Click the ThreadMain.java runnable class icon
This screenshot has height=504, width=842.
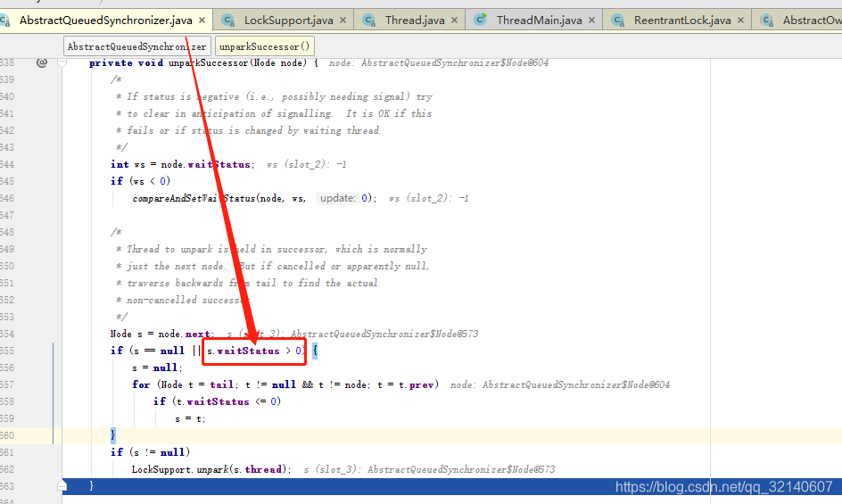point(480,20)
